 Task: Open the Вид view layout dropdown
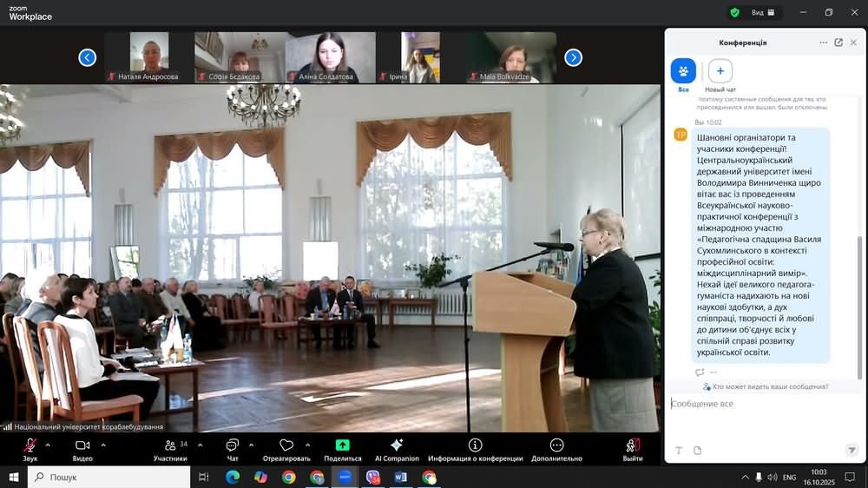pyautogui.click(x=762, y=13)
